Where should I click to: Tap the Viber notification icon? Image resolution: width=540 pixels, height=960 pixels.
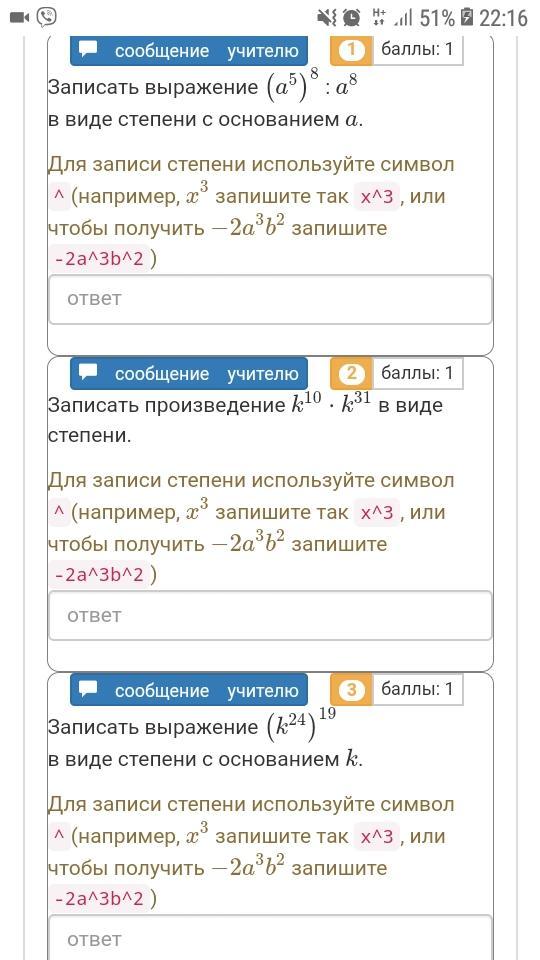pos(47,18)
